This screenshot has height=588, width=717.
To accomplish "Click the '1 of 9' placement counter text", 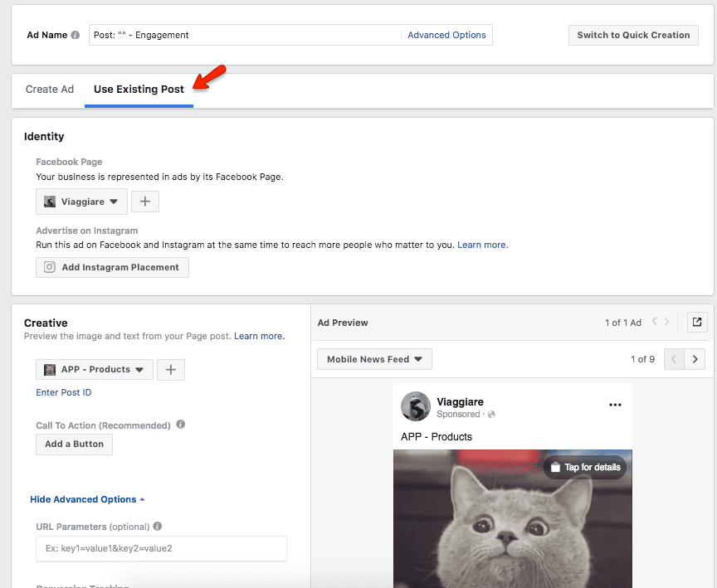I will point(642,359).
